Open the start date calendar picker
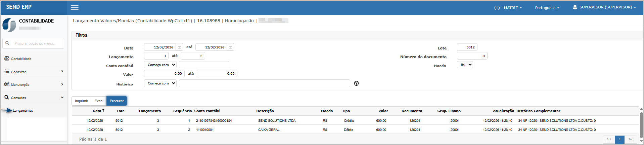 click(179, 47)
